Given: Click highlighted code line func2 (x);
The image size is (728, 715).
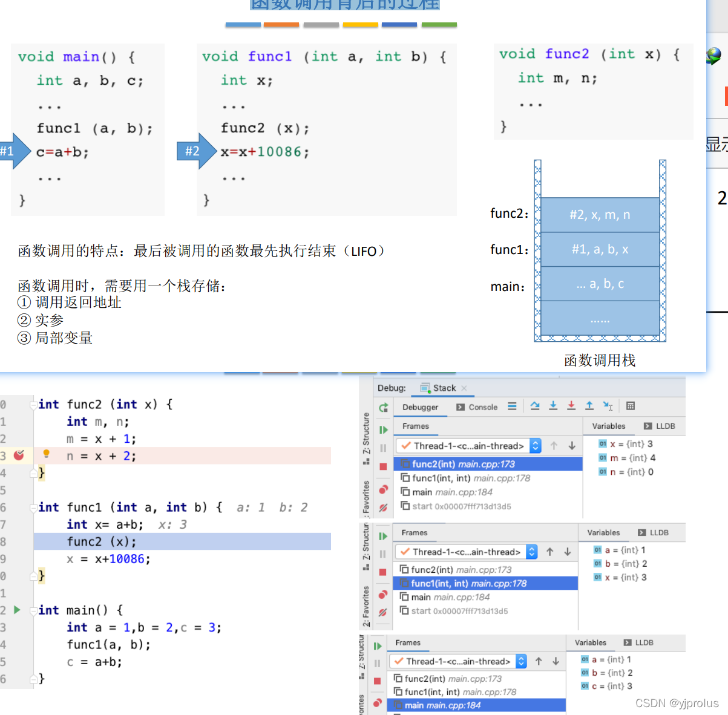Looking at the screenshot, I should tap(182, 541).
